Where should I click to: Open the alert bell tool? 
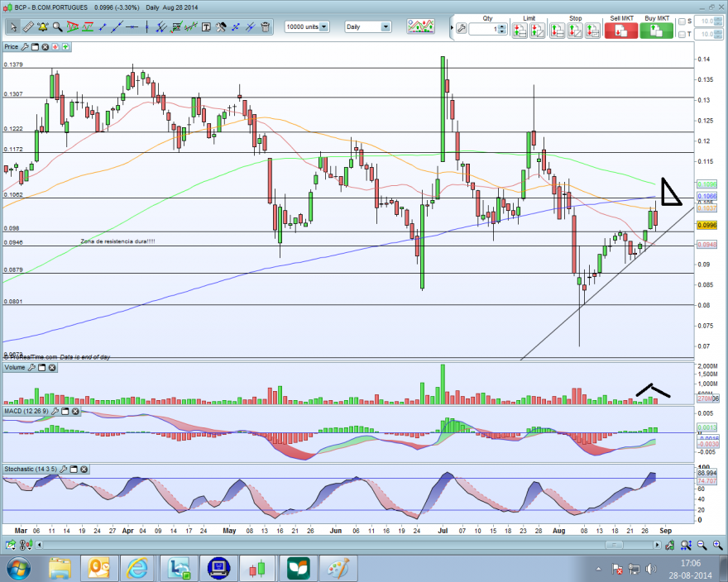pyautogui.click(x=43, y=27)
